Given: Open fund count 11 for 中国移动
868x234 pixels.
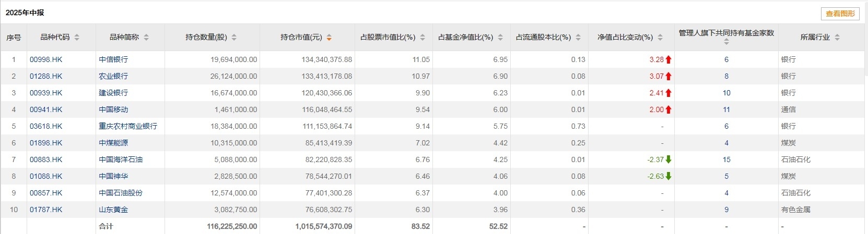Looking at the screenshot, I should tap(726, 109).
